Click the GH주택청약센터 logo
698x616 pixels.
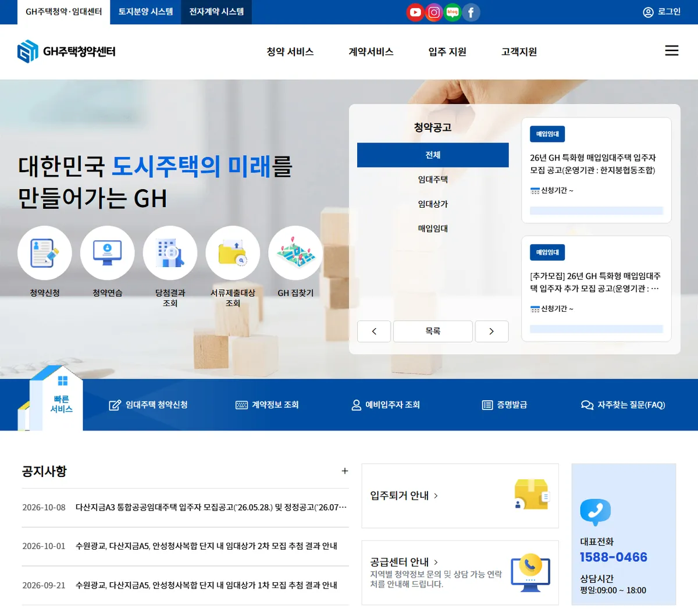(x=66, y=52)
